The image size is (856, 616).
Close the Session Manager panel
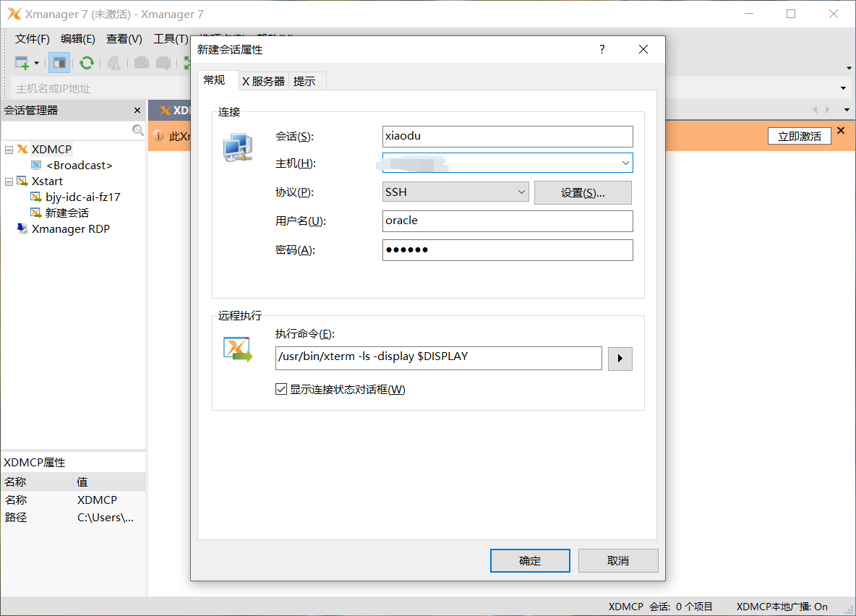pos(137,111)
